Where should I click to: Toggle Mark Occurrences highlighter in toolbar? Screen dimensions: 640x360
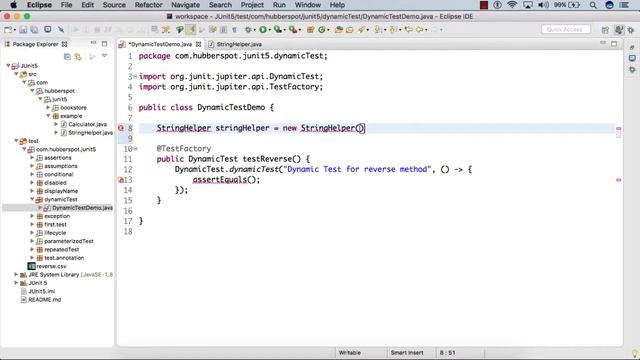coord(191,29)
